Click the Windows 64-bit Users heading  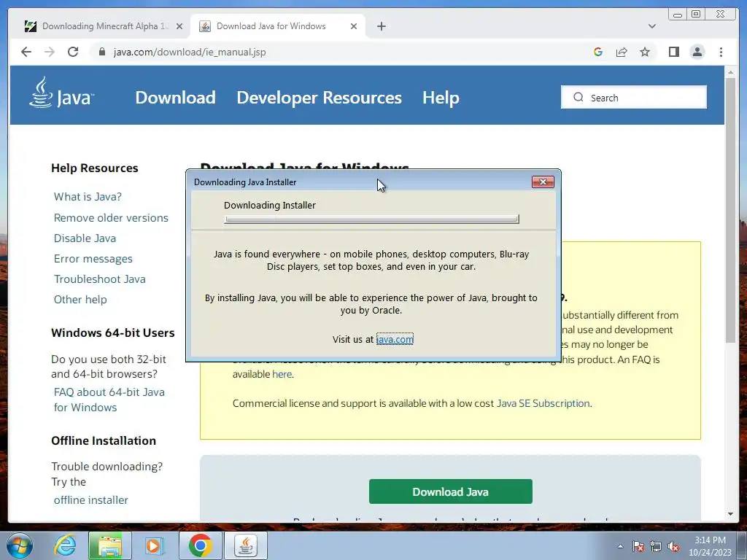tap(113, 332)
